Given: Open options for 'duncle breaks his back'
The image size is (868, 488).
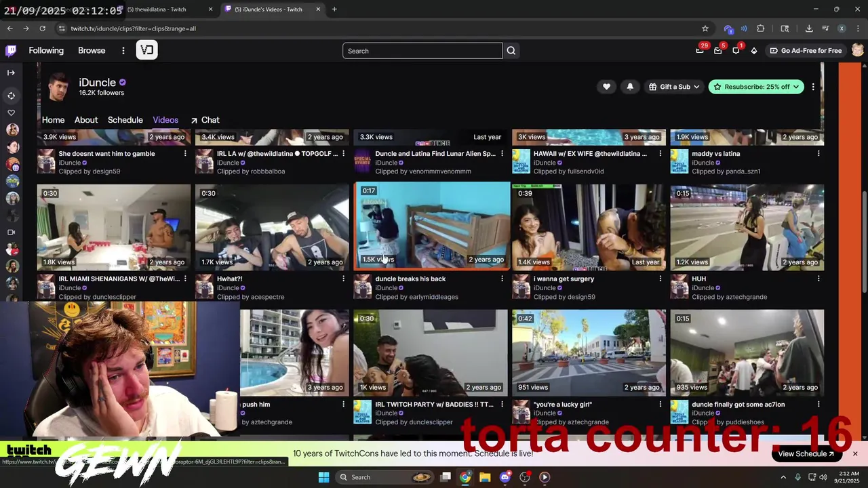Looking at the screenshot, I should 502,279.
